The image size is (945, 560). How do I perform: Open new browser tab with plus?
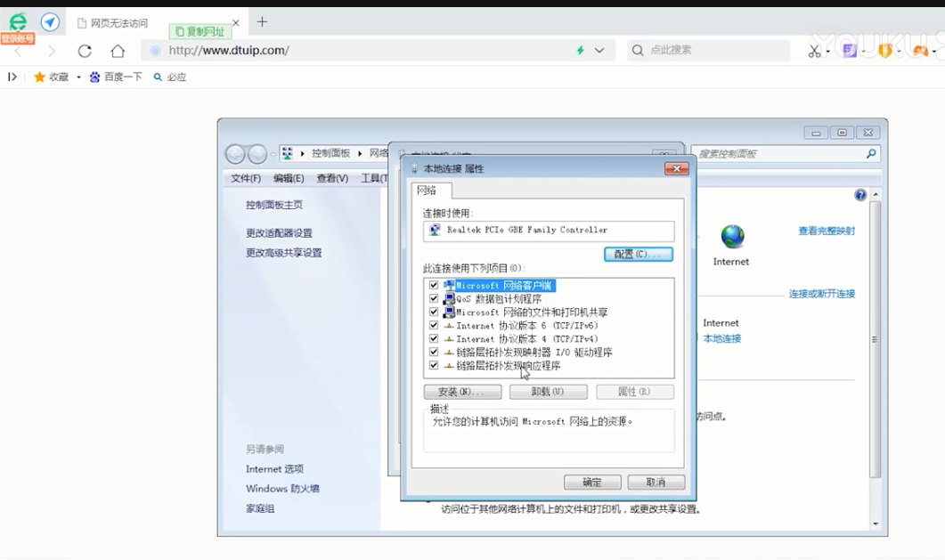pos(262,21)
